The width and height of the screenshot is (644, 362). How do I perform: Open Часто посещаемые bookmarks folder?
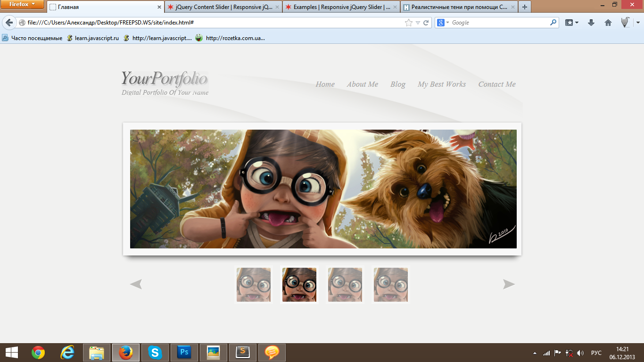pos(32,38)
